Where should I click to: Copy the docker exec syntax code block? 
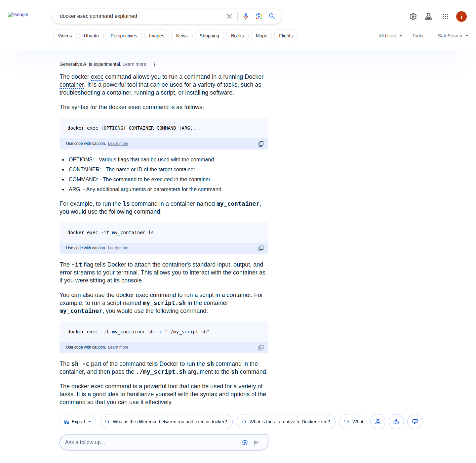(261, 144)
